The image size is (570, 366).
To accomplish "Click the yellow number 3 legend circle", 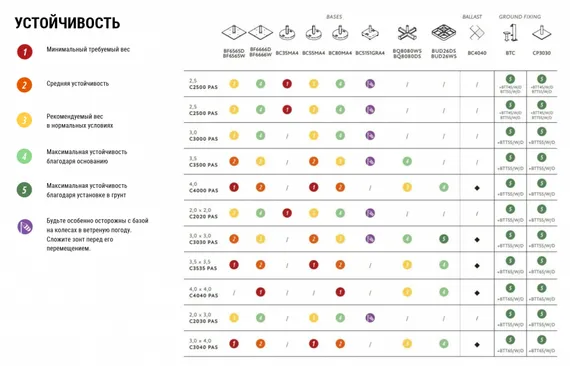I will click(24, 120).
